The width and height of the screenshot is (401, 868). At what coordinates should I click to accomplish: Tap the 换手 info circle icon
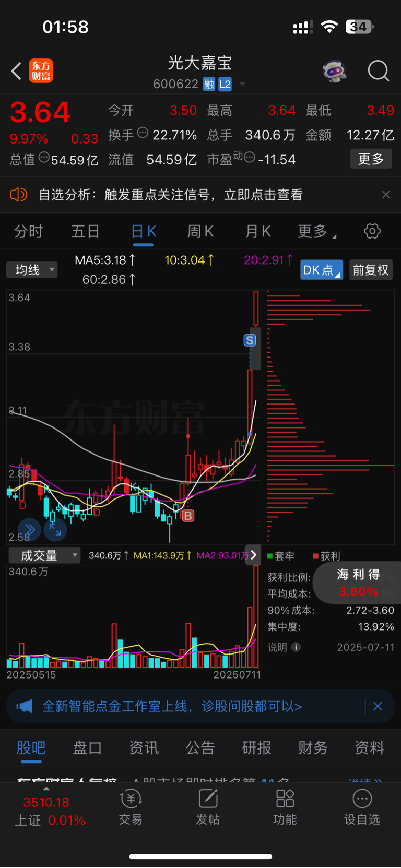point(143,133)
